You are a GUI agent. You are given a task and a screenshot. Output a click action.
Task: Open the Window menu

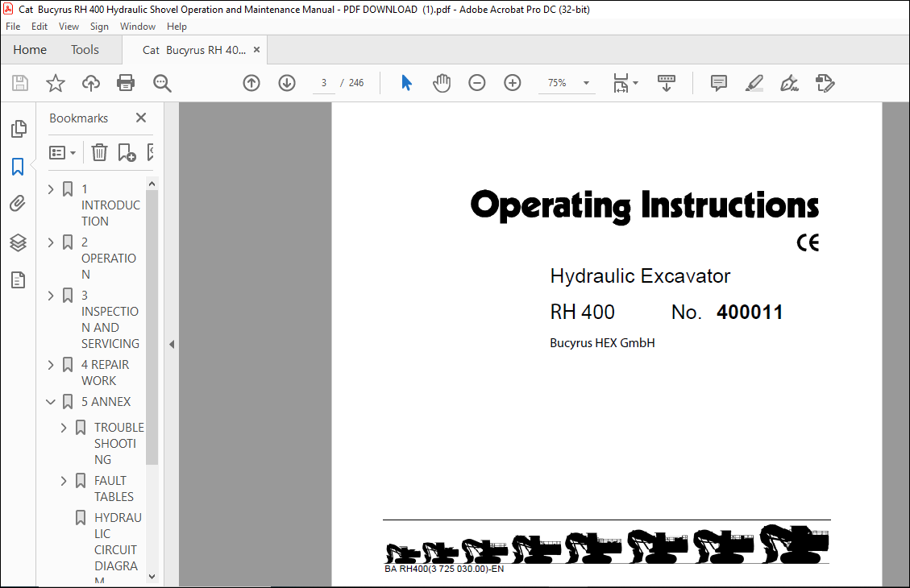(x=138, y=27)
